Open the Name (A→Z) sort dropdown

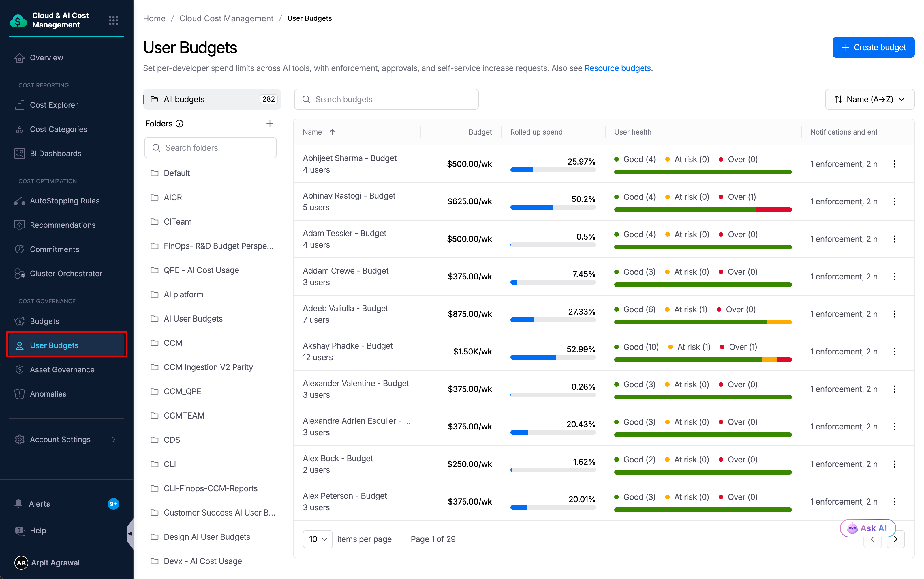pos(869,99)
